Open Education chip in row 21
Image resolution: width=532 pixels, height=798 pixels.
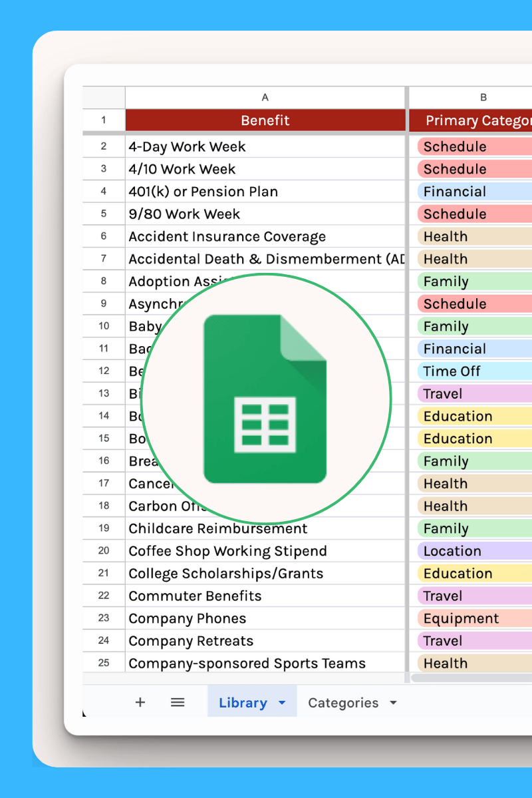click(475, 573)
